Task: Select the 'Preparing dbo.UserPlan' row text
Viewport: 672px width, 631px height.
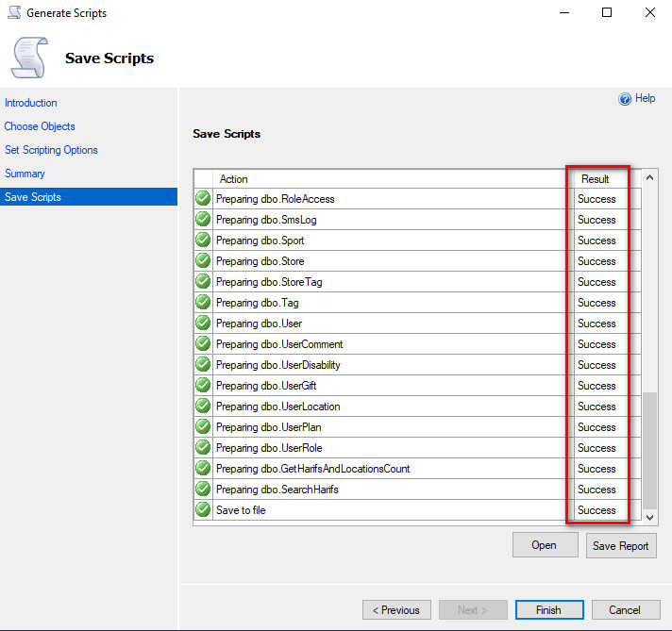Action: tap(269, 427)
